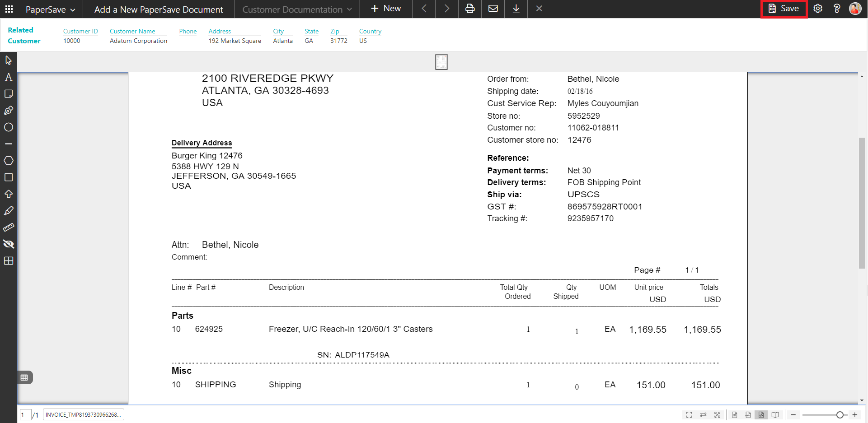This screenshot has height=423, width=868.
Task: Select the text annotation tool
Action: [x=9, y=77]
